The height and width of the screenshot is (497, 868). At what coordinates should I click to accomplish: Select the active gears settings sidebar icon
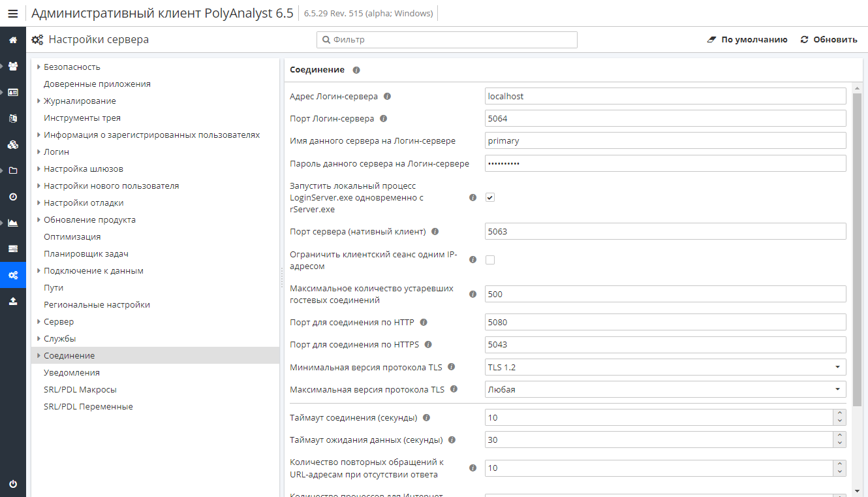coord(13,275)
